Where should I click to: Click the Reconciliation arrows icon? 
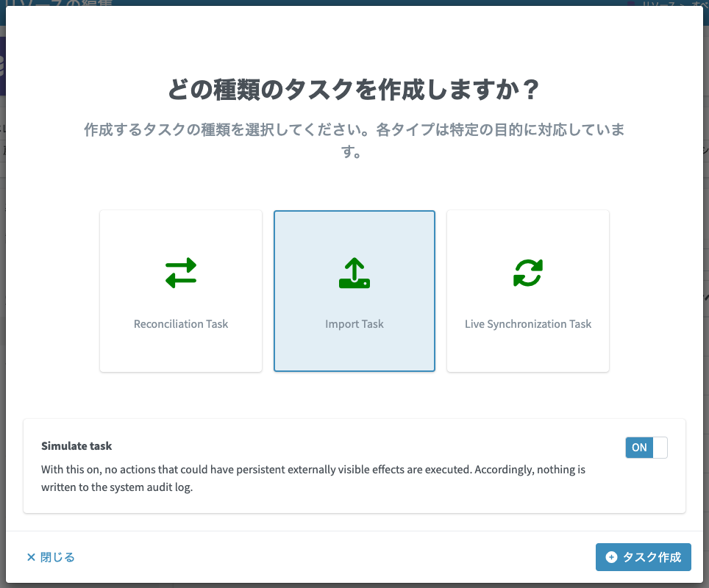[181, 273]
